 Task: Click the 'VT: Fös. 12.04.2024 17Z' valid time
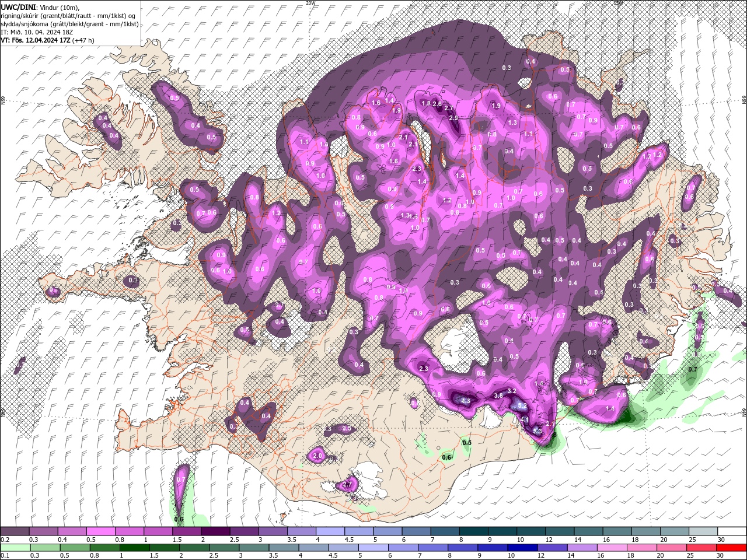click(36, 40)
